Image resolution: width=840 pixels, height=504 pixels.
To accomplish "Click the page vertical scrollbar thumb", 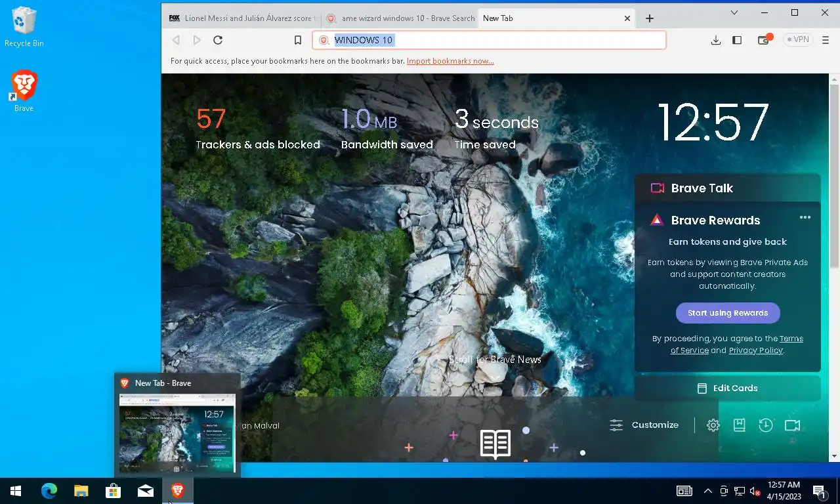I will click(x=834, y=175).
